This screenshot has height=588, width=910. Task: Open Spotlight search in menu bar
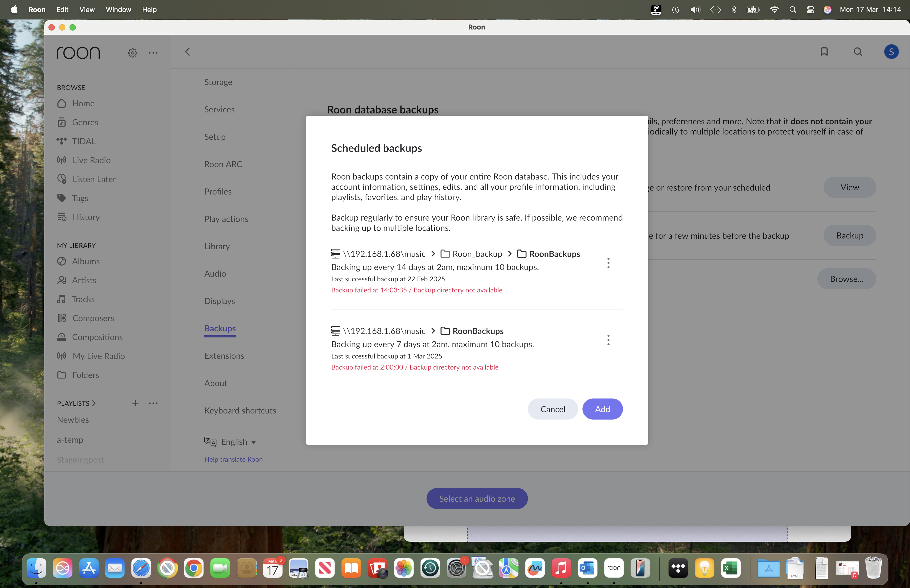tap(793, 9)
